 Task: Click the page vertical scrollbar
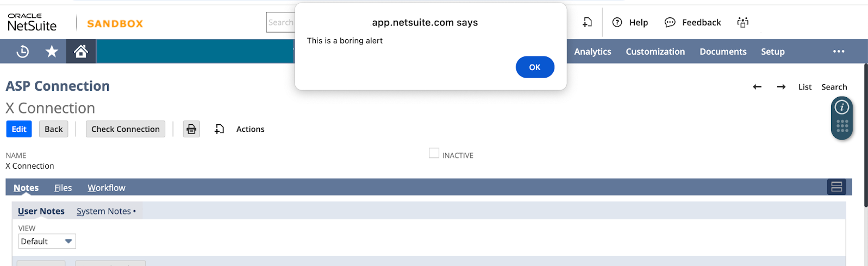point(865,136)
